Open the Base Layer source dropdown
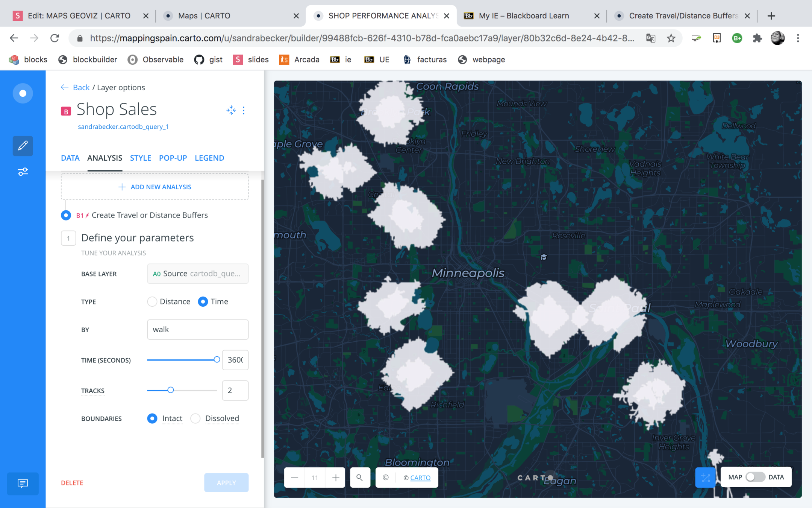This screenshot has width=812, height=508. point(198,274)
